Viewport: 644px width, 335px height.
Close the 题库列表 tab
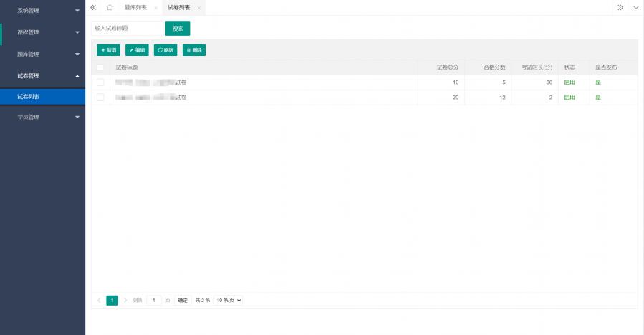point(155,8)
